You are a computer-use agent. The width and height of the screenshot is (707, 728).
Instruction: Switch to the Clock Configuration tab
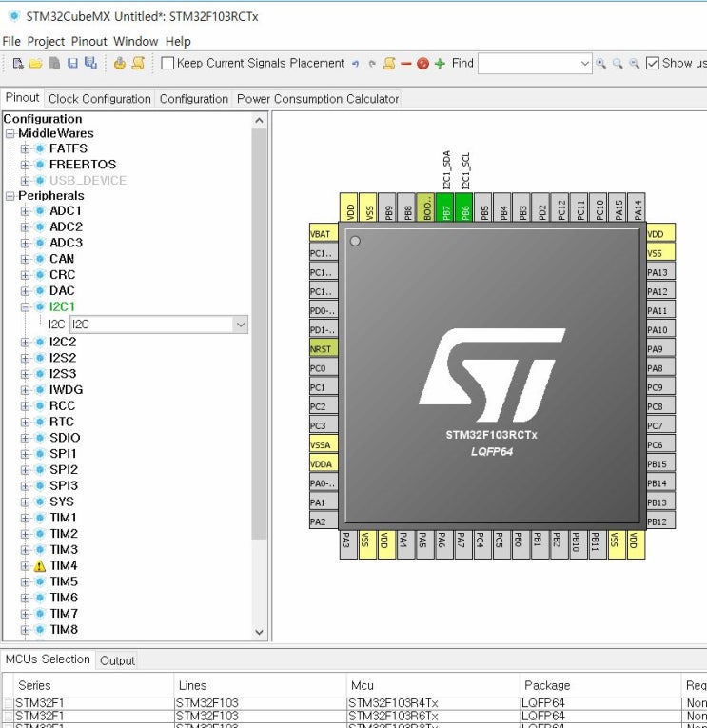tap(100, 99)
